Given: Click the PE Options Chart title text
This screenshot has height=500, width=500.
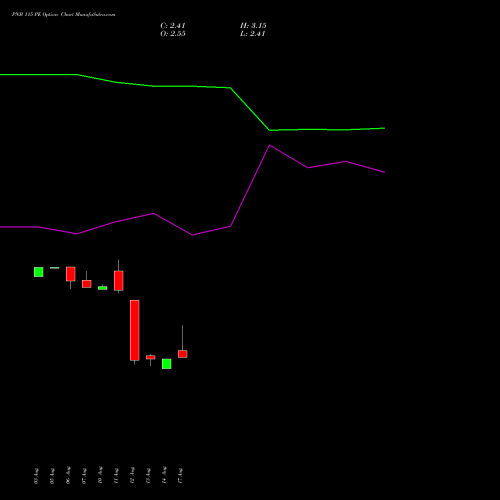Looking at the screenshot, I should pyautogui.click(x=64, y=15).
